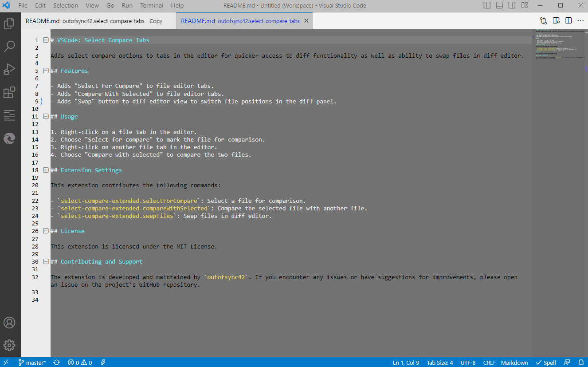The image size is (588, 367).
Task: Open the UTF-8 encoding selector
Action: coord(468,363)
